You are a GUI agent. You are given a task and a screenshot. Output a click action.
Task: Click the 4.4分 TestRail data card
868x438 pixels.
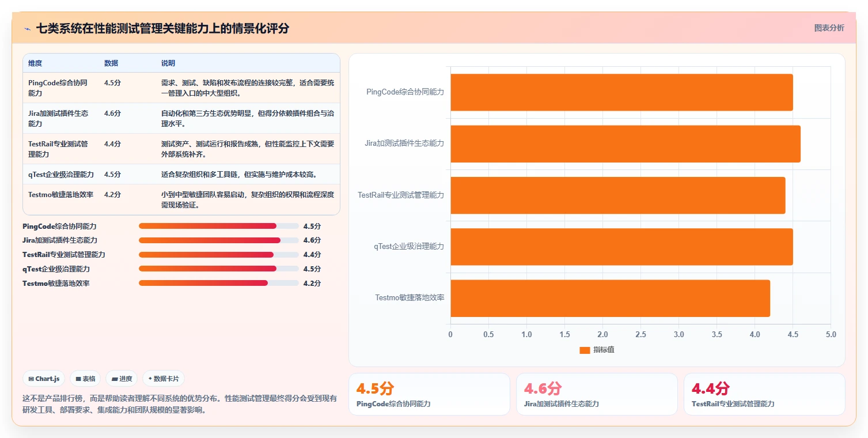coord(764,394)
